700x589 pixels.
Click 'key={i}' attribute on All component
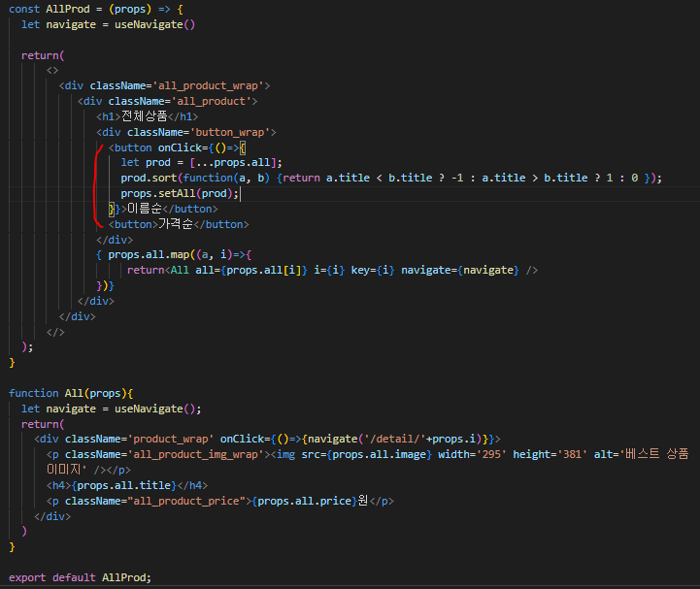[373, 270]
